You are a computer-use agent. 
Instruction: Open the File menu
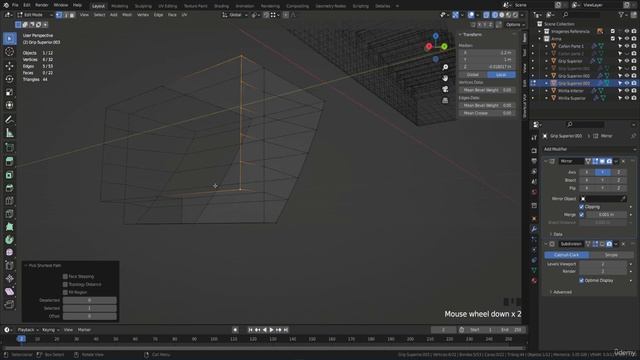(15, 5)
